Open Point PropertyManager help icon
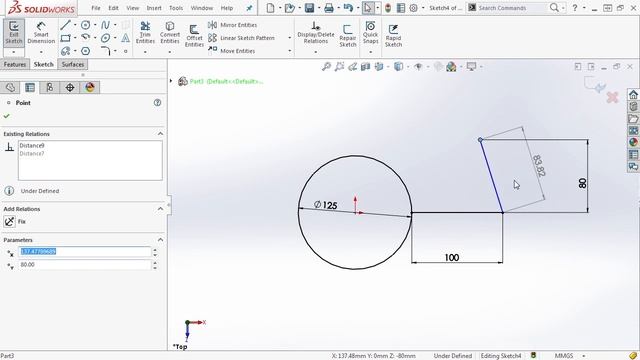Image resolution: width=640 pixels, height=360 pixels. (x=158, y=103)
